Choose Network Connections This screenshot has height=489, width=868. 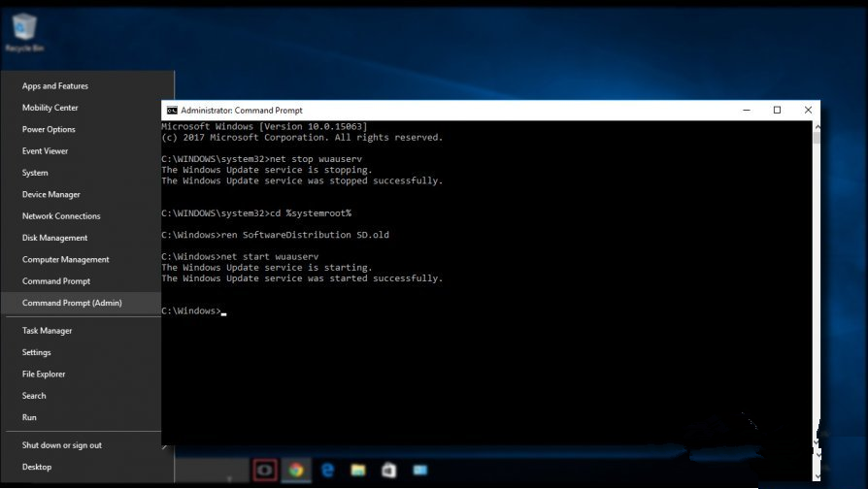coord(61,215)
